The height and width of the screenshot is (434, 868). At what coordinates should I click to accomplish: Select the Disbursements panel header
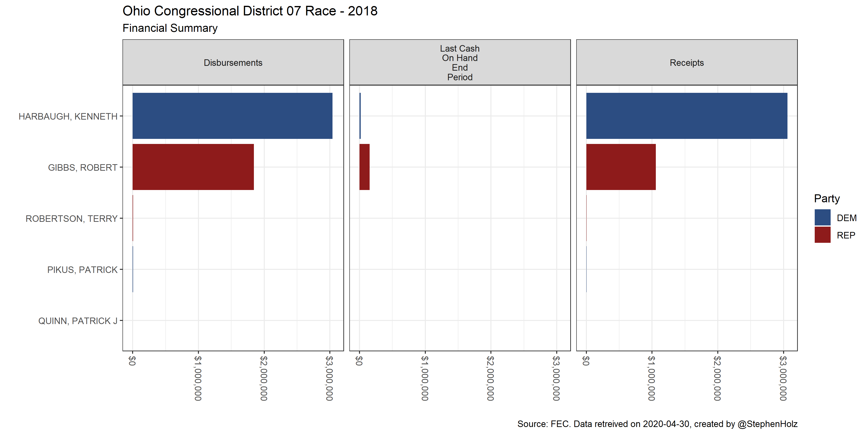click(x=233, y=63)
